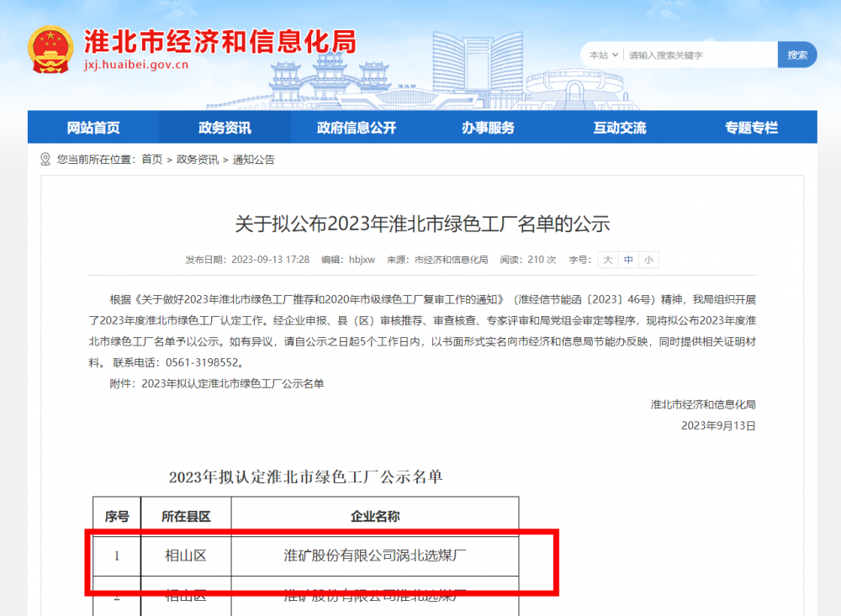Click the editor label hbjxw
The height and width of the screenshot is (616, 841).
click(362, 260)
